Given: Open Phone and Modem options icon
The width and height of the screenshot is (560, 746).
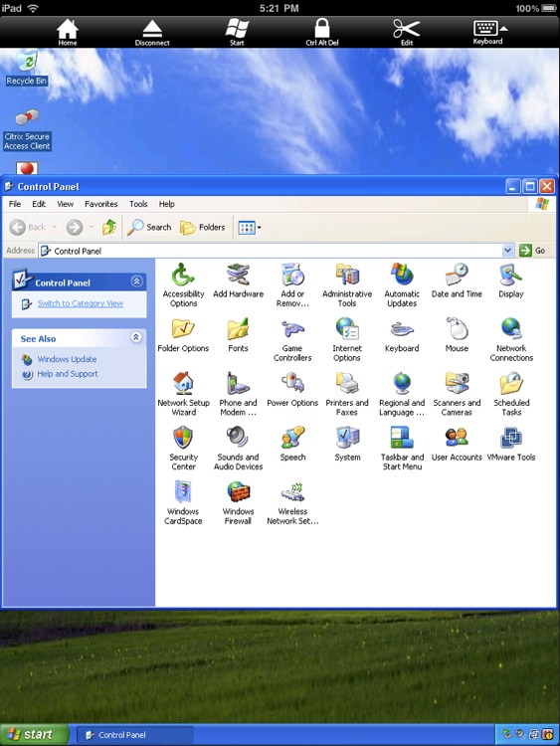Looking at the screenshot, I should 238,394.
